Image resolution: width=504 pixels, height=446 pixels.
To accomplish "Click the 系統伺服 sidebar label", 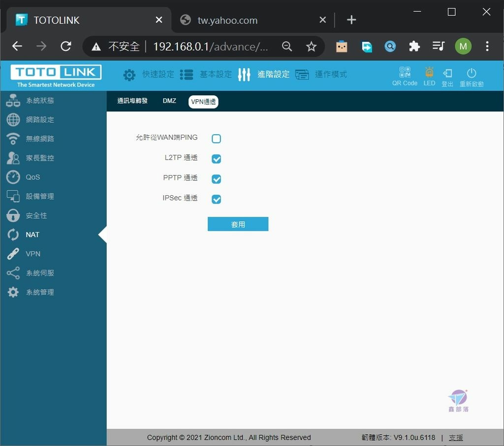I will click(x=40, y=273).
